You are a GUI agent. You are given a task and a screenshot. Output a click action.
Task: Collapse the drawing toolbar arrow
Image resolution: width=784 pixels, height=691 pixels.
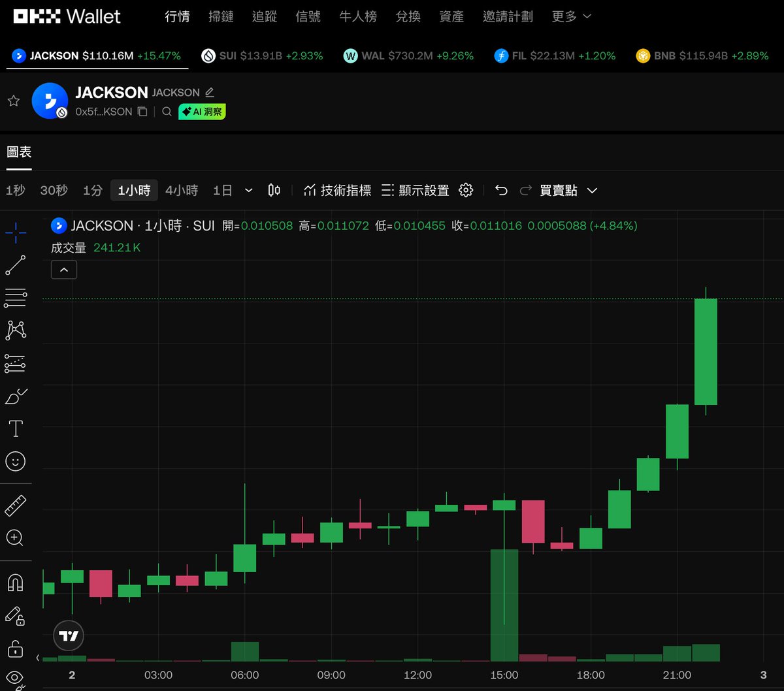(37, 658)
